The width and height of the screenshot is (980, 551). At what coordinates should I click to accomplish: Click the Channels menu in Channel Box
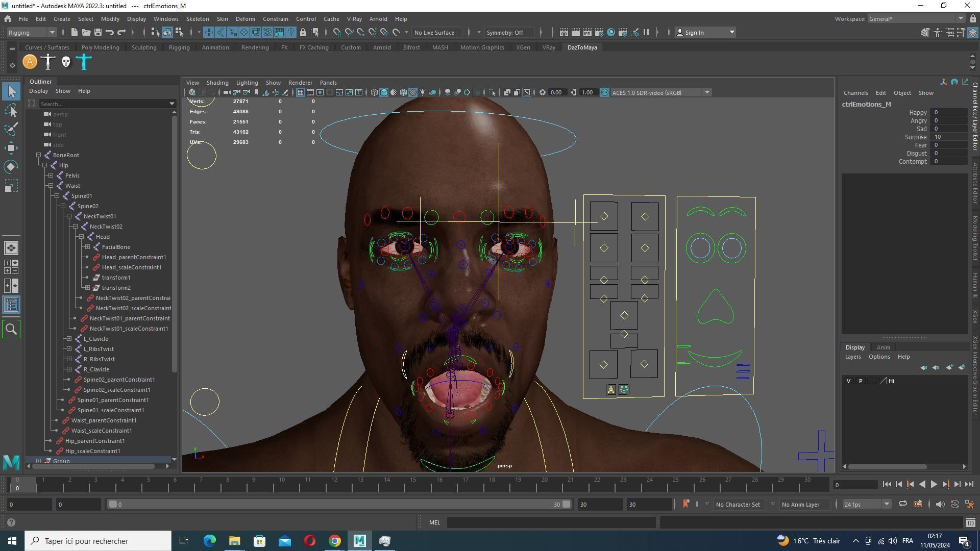(x=855, y=93)
